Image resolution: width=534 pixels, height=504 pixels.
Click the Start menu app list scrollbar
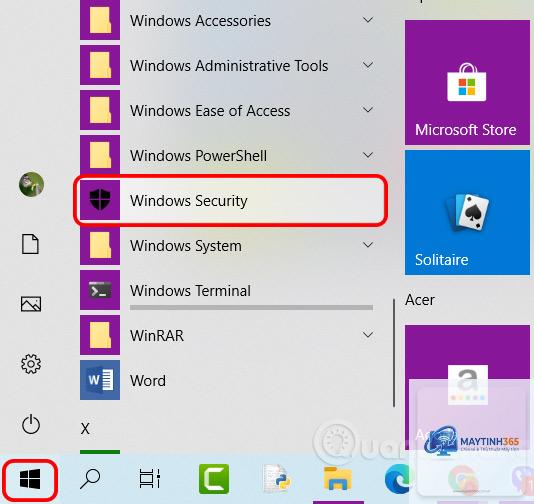click(394, 353)
